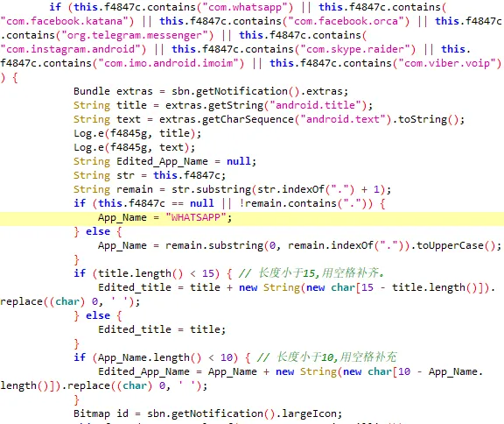504x424 pixels.
Task: Click the "android.title" string literal
Action: click(x=315, y=105)
